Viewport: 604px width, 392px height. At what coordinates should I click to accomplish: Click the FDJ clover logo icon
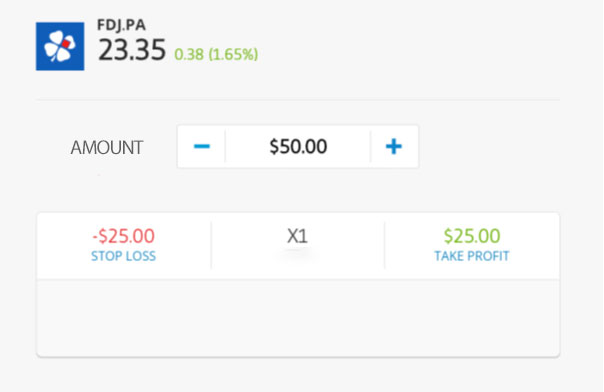pos(60,46)
